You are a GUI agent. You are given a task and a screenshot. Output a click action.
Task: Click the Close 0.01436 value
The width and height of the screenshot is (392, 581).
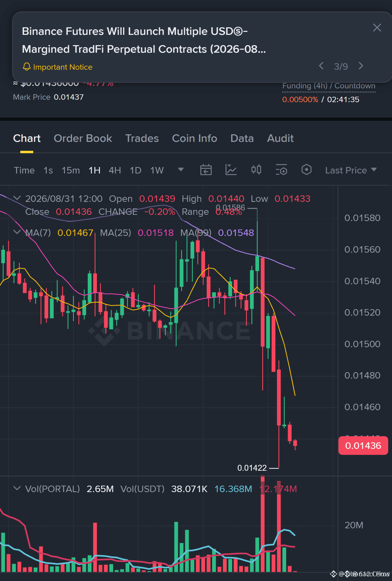click(74, 212)
